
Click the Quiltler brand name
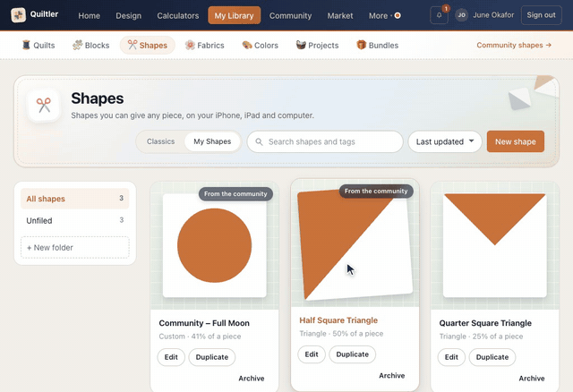(44, 14)
